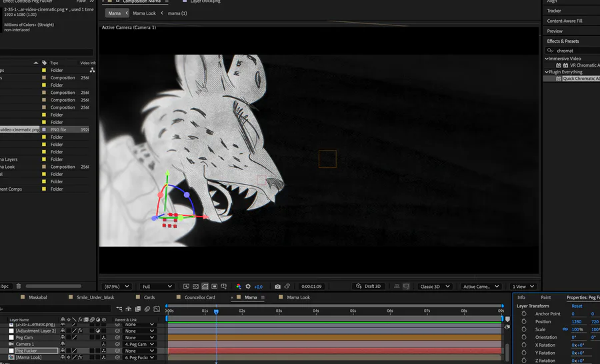Click the trash icon in Project panel
The width and height of the screenshot is (600, 364).
[x=19, y=286]
